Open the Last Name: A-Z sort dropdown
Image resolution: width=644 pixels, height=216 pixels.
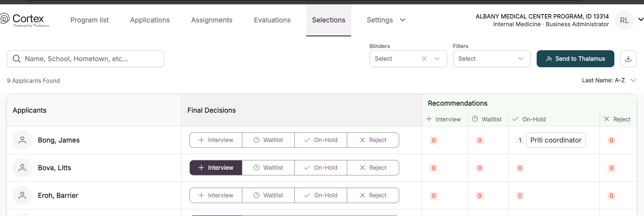coord(609,80)
